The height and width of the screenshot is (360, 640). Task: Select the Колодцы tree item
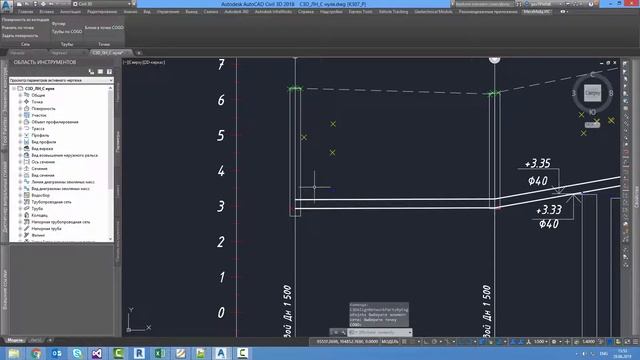pyautogui.click(x=40, y=215)
